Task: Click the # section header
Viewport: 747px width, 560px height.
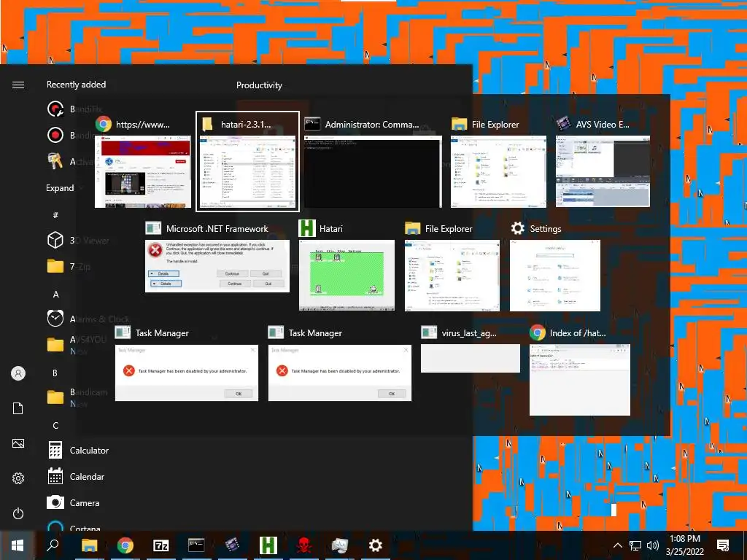Action: [x=55, y=215]
